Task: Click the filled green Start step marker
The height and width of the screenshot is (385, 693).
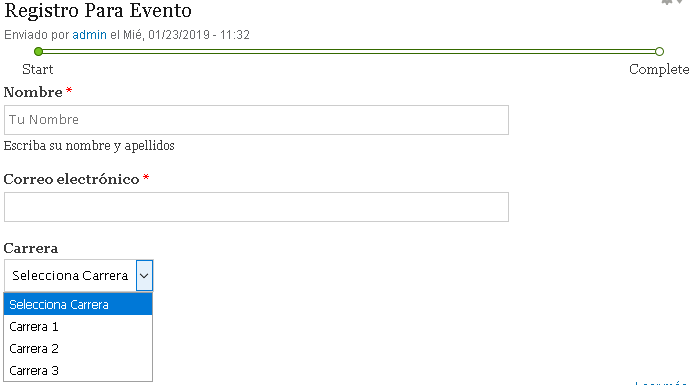Action: [38, 52]
